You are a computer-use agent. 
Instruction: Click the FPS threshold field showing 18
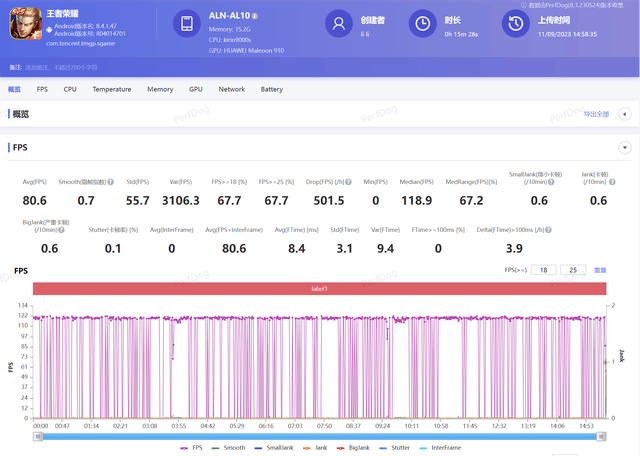point(544,270)
